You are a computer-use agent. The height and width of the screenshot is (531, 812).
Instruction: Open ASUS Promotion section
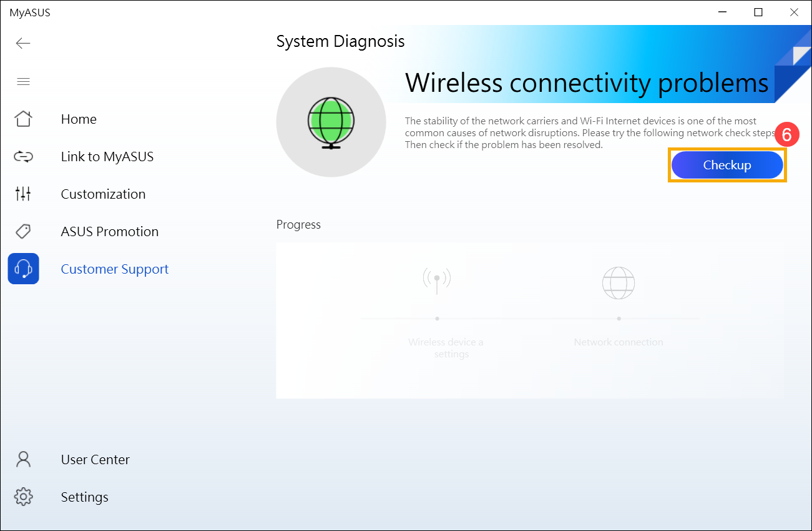click(110, 232)
